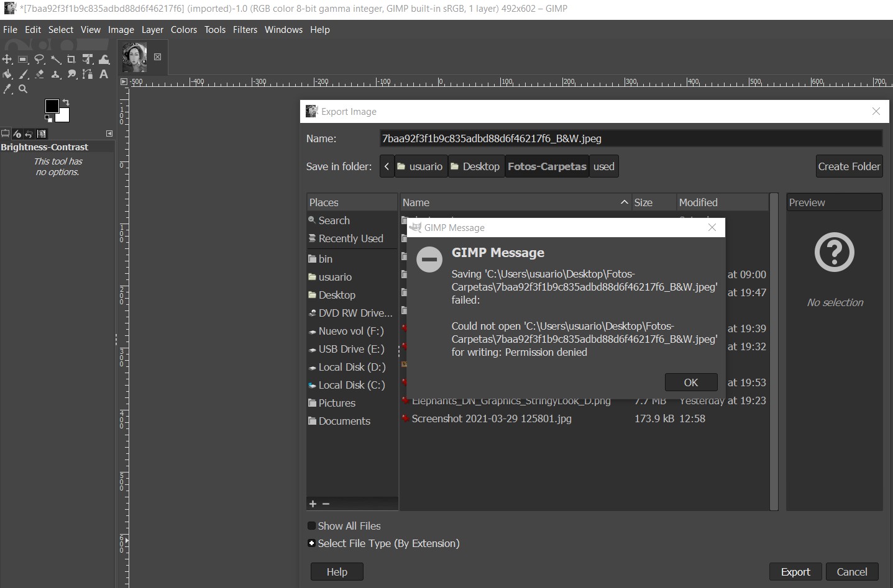Select the Fuzzy Select magic wand tool

click(x=56, y=60)
